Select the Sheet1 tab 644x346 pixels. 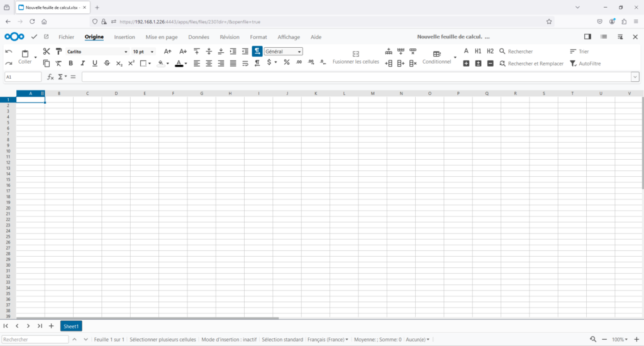(71, 326)
